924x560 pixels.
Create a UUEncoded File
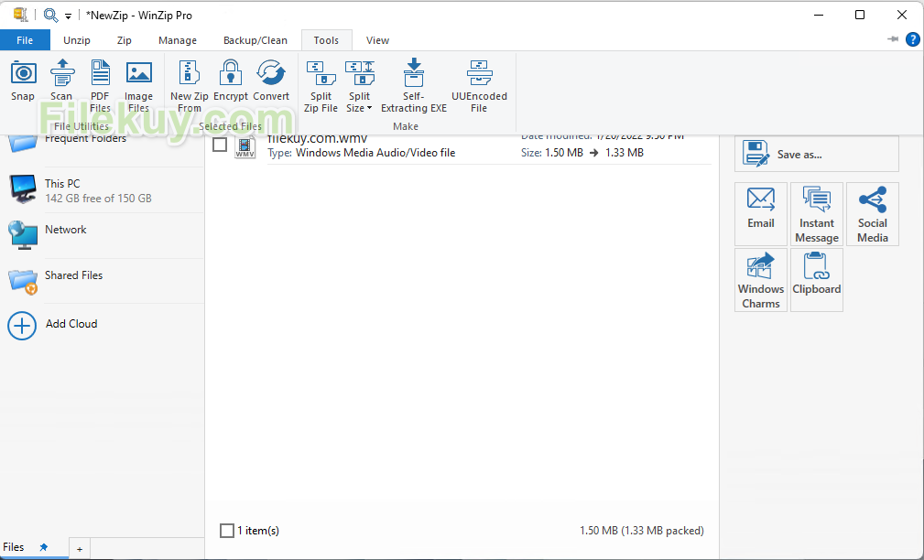[479, 86]
